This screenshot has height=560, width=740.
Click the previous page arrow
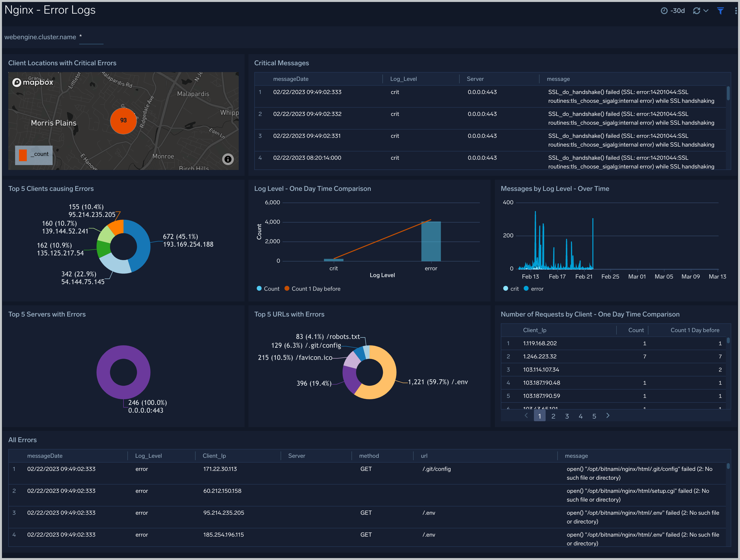[x=526, y=416]
